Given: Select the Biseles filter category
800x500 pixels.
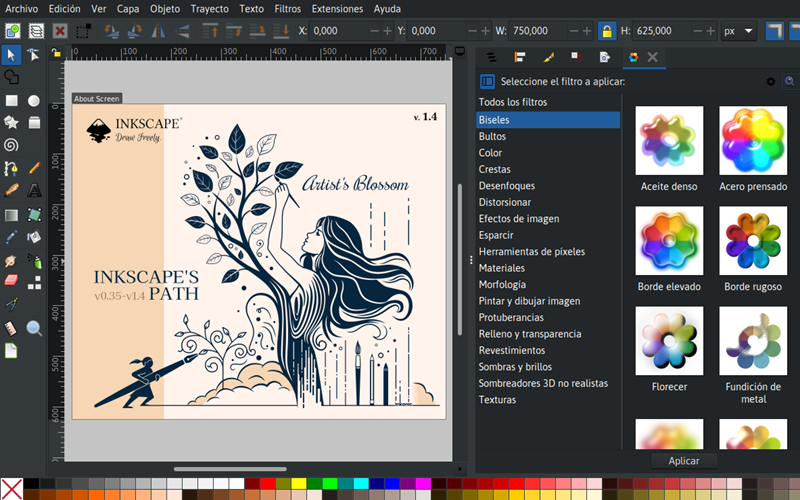Looking at the screenshot, I should [x=548, y=120].
